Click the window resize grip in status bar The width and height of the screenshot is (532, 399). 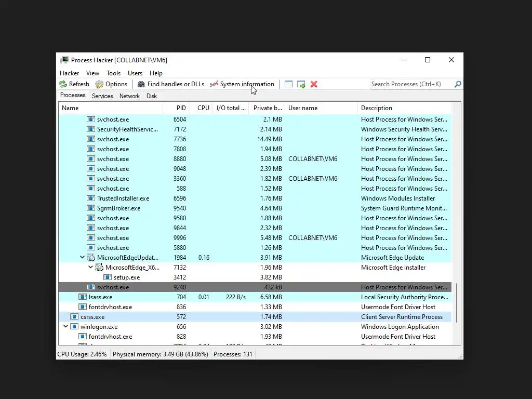click(x=460, y=356)
